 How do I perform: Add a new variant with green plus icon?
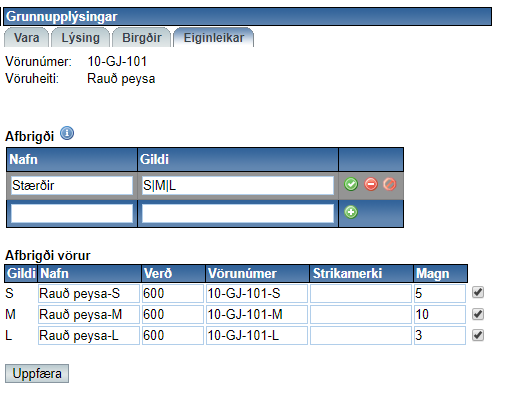[x=351, y=212]
